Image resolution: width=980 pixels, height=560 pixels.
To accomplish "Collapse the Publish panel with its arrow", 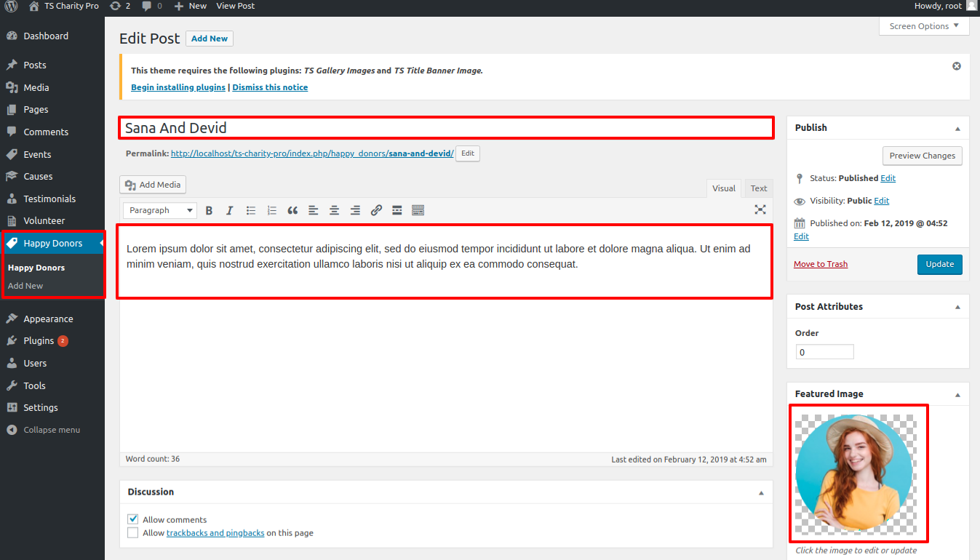I will [957, 128].
